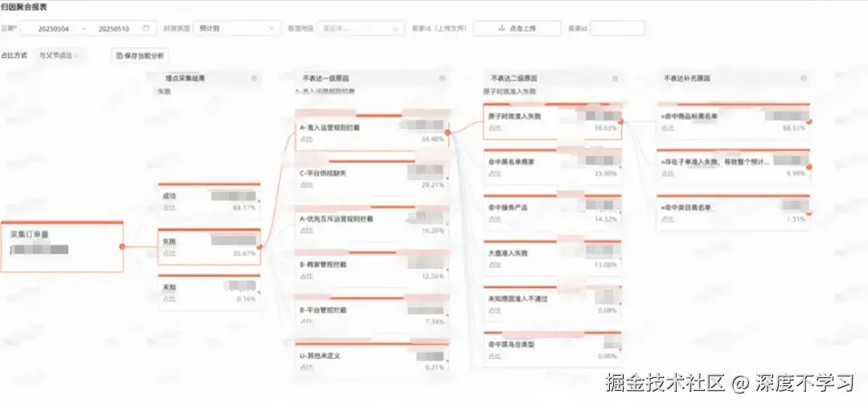The height and width of the screenshot is (407, 868).
Task: Select the A-准入运营规则拦截 node
Action: coord(372,132)
